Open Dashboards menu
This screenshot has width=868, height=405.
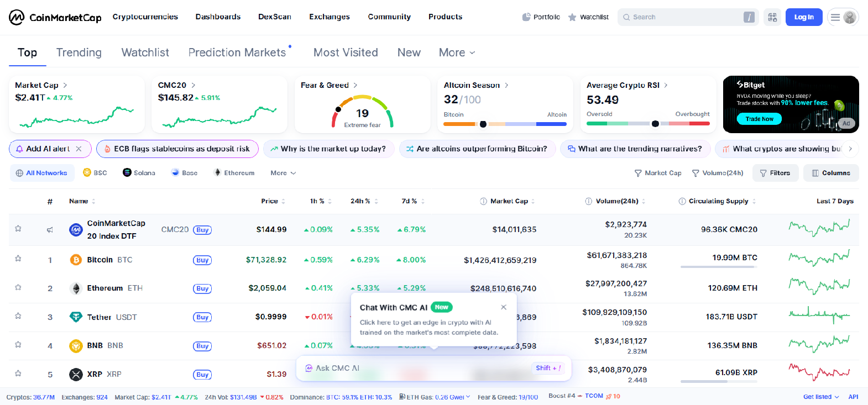pyautogui.click(x=218, y=17)
